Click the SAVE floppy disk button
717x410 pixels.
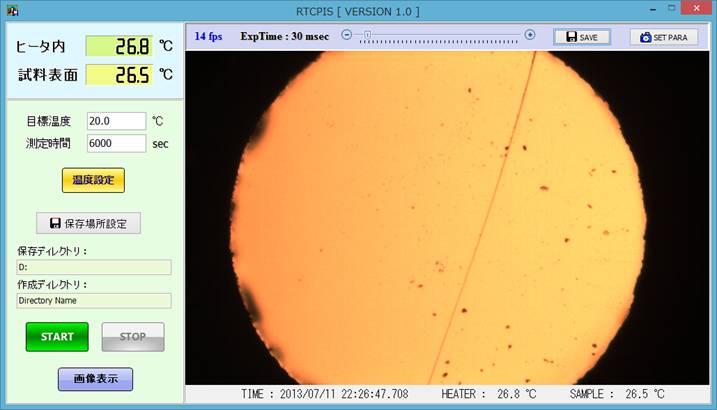[581, 37]
